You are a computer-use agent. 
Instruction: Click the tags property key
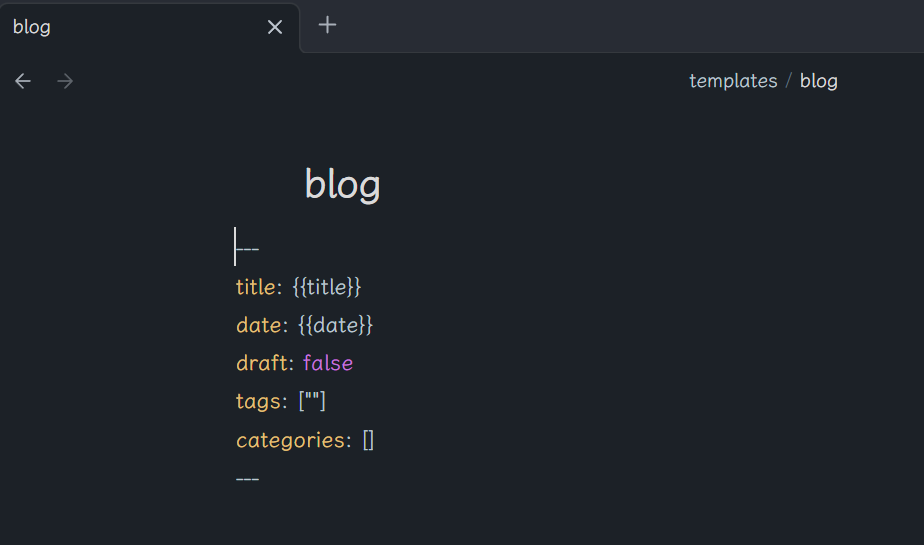pos(258,402)
